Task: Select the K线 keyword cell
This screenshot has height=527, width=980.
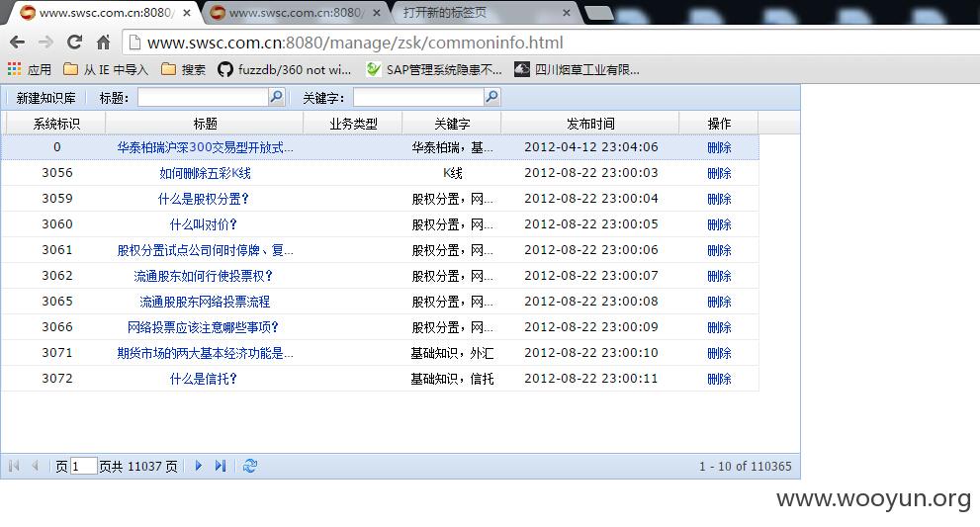Action: (x=452, y=173)
